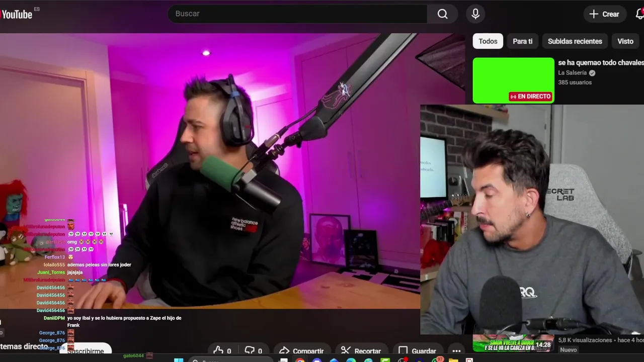
Task: Select the Todos filter chip
Action: [488, 41]
